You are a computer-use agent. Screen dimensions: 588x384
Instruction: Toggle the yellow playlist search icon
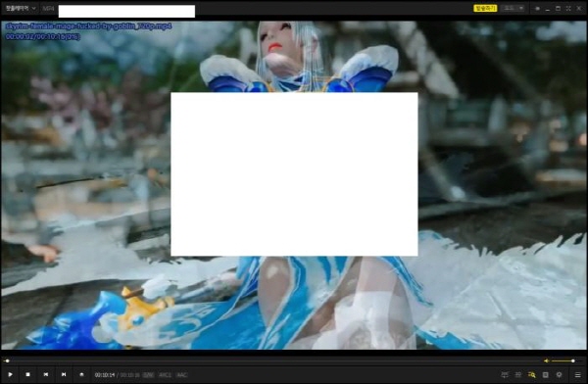[532, 374]
